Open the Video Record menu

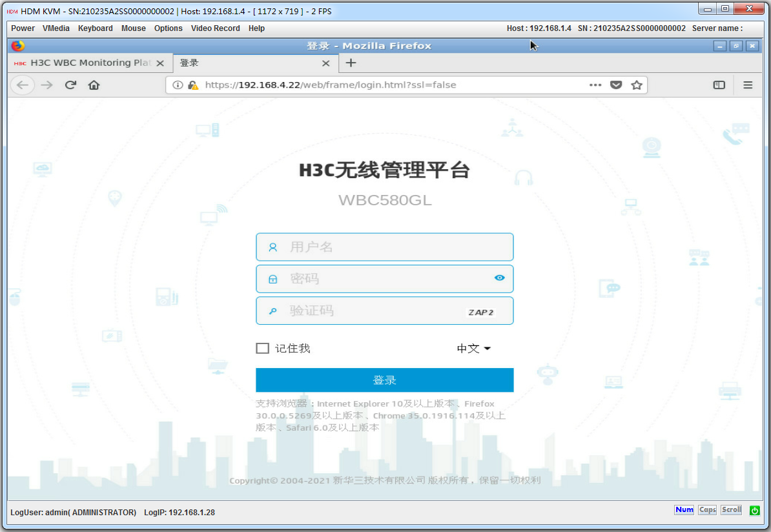216,28
